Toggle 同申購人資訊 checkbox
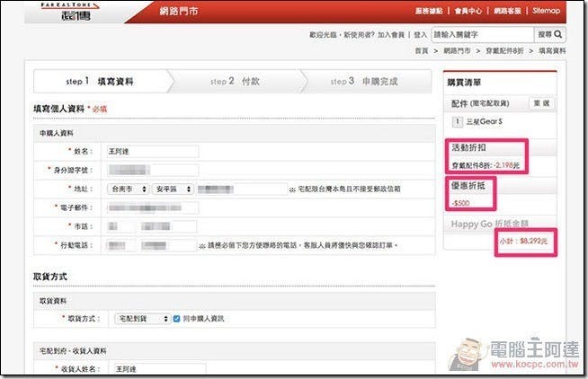The image size is (588, 379). pyautogui.click(x=177, y=318)
